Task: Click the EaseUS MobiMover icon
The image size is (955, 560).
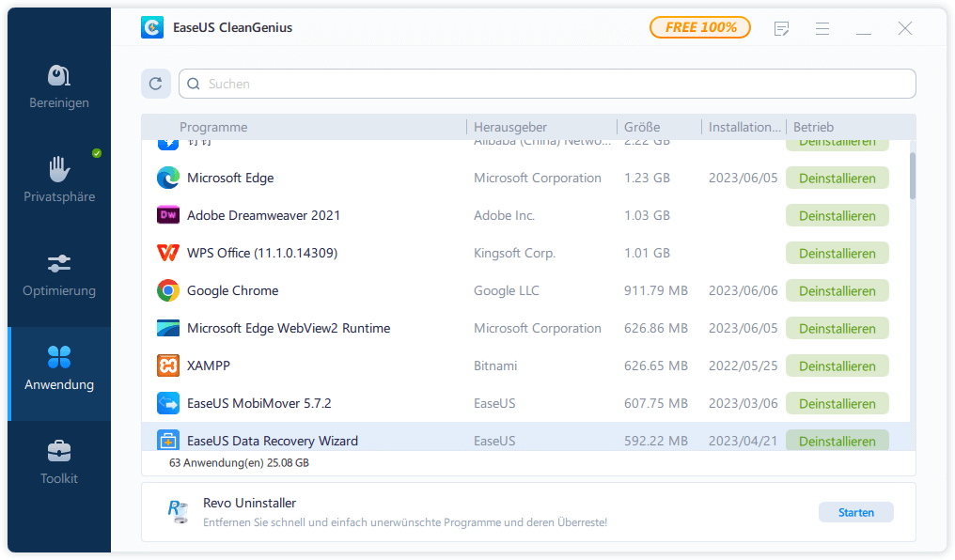Action: 168,403
